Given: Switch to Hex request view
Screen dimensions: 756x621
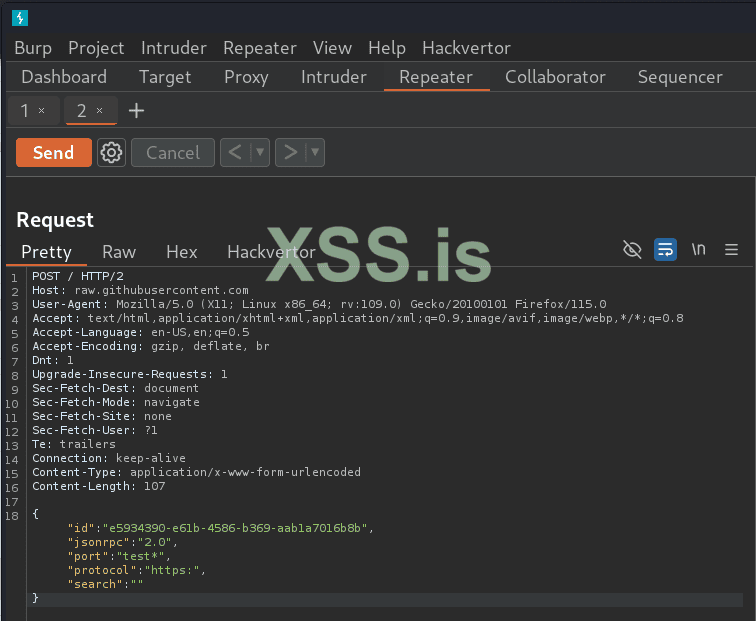Looking at the screenshot, I should click(182, 252).
